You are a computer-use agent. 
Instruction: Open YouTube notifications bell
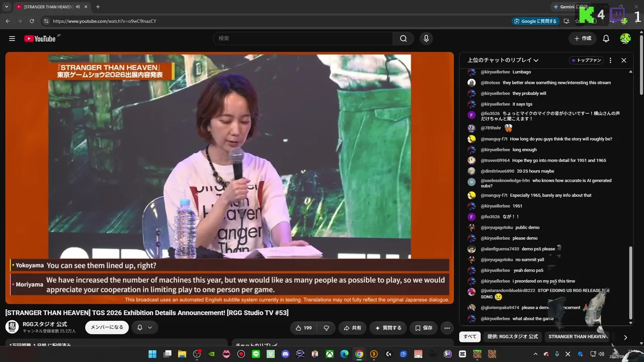[x=606, y=39]
